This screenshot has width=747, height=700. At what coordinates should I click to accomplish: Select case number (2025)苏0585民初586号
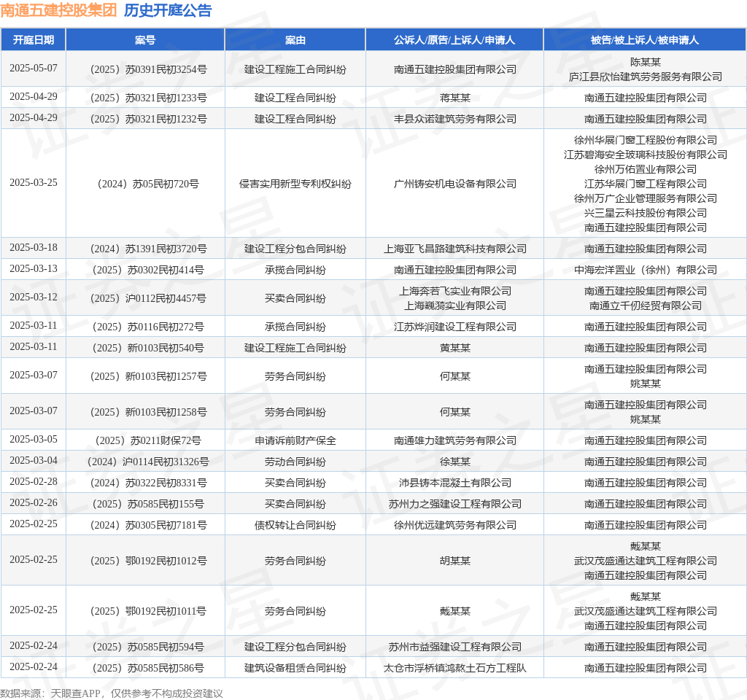coord(148,668)
